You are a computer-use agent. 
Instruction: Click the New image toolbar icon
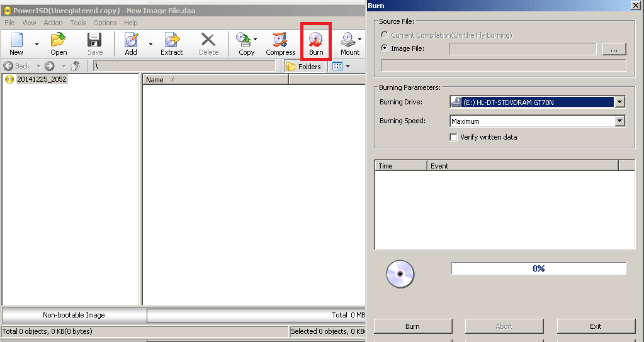[x=16, y=41]
